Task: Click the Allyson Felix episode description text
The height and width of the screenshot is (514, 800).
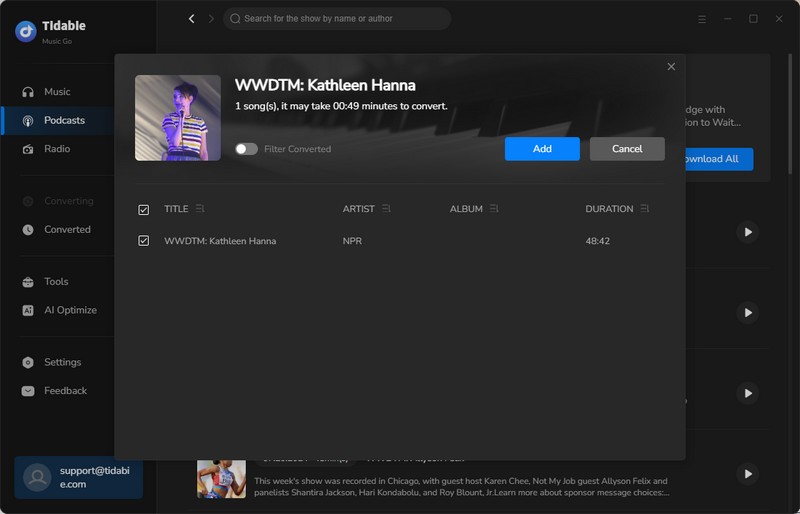Action: click(x=462, y=487)
